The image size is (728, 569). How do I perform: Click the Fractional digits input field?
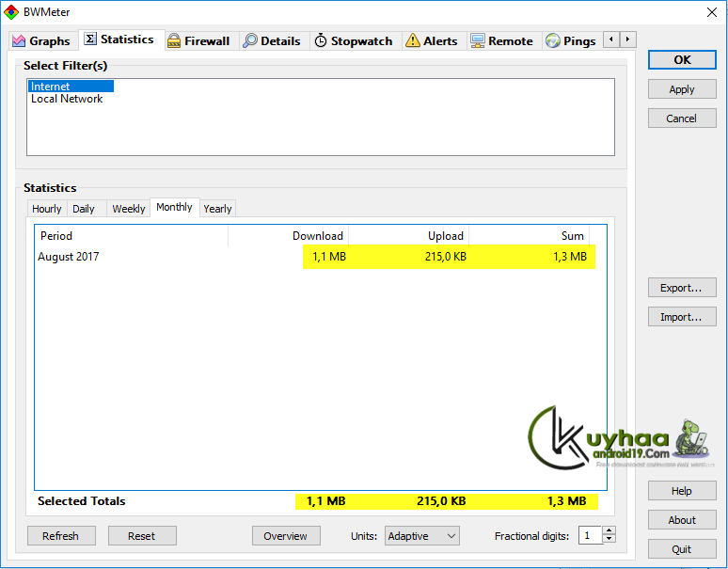click(x=590, y=535)
